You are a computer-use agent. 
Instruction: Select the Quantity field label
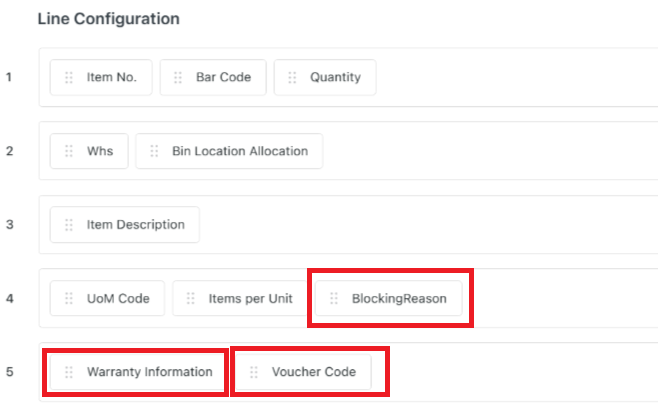(335, 77)
